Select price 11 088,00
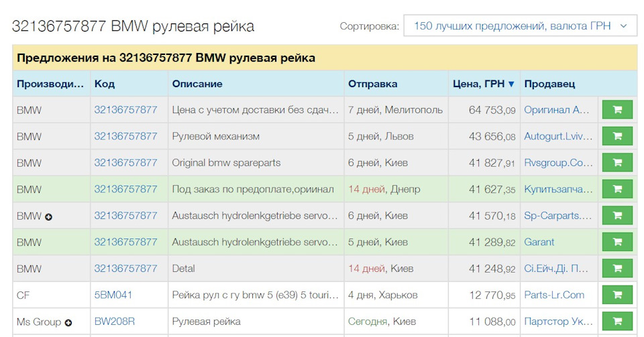Screen dimensions: 644x337 pos(492,322)
